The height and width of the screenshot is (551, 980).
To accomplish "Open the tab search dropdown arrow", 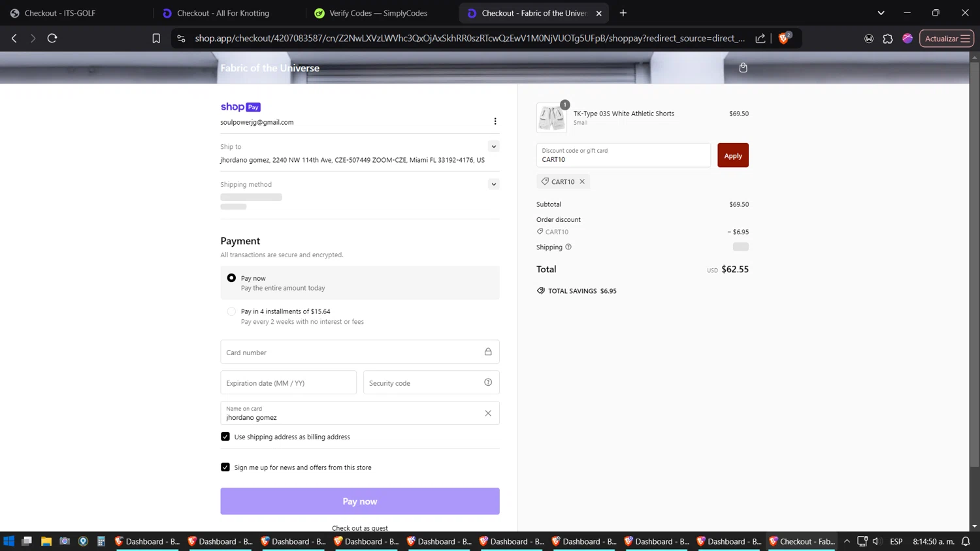I will pyautogui.click(x=881, y=13).
